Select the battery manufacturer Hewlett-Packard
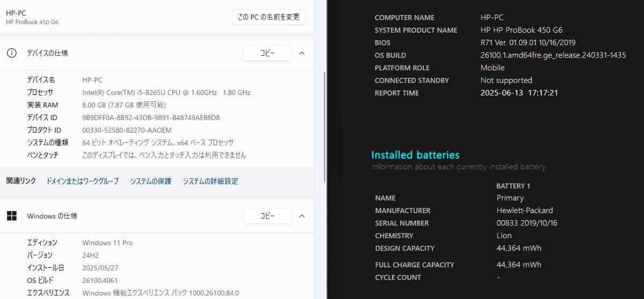This screenshot has width=644, height=299. [525, 210]
